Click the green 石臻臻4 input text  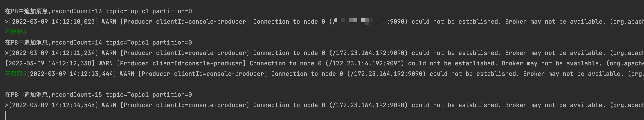tap(16, 32)
